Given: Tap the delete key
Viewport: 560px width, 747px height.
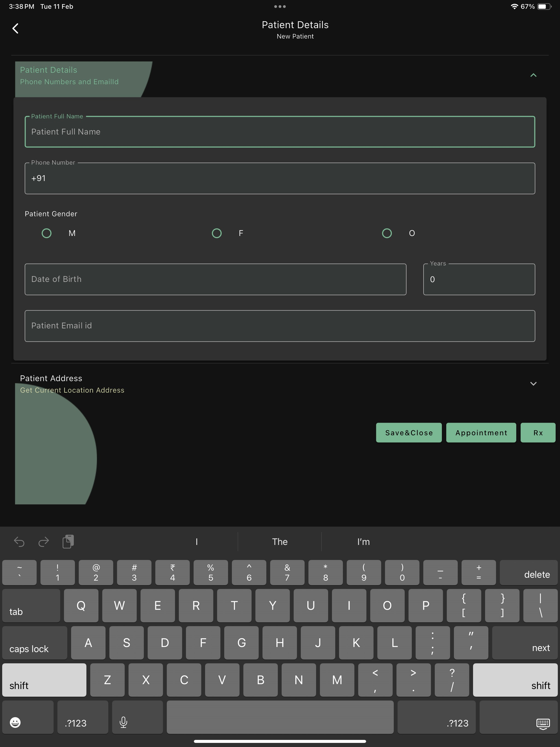Looking at the screenshot, I should pos(529,572).
